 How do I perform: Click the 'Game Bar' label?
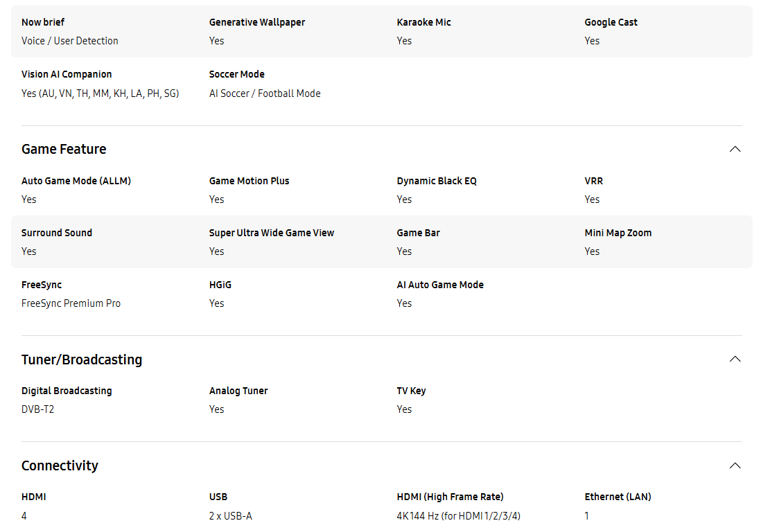pyautogui.click(x=418, y=233)
